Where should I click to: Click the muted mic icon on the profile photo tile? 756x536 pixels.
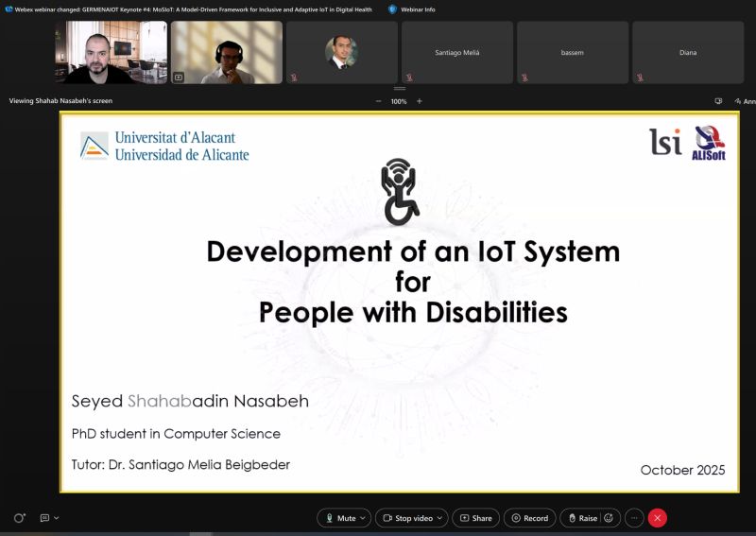(294, 78)
